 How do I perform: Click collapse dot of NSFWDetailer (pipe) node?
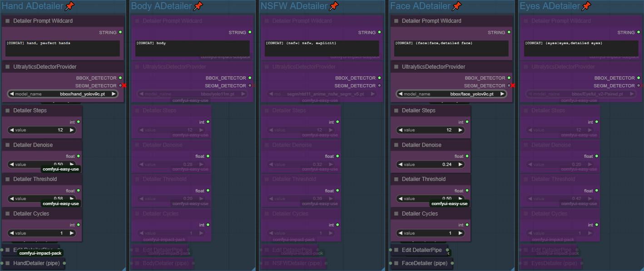click(x=267, y=263)
